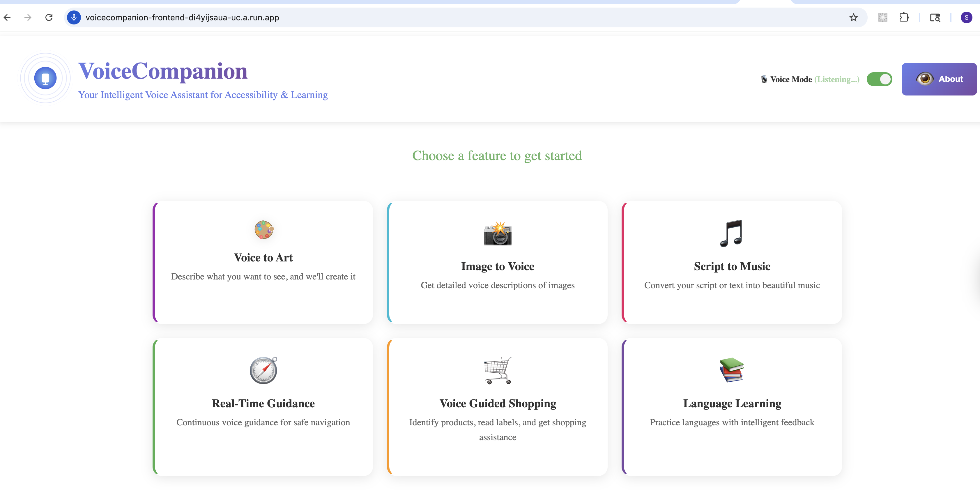
Task: Bookmark this page with the star icon
Action: (x=853, y=17)
